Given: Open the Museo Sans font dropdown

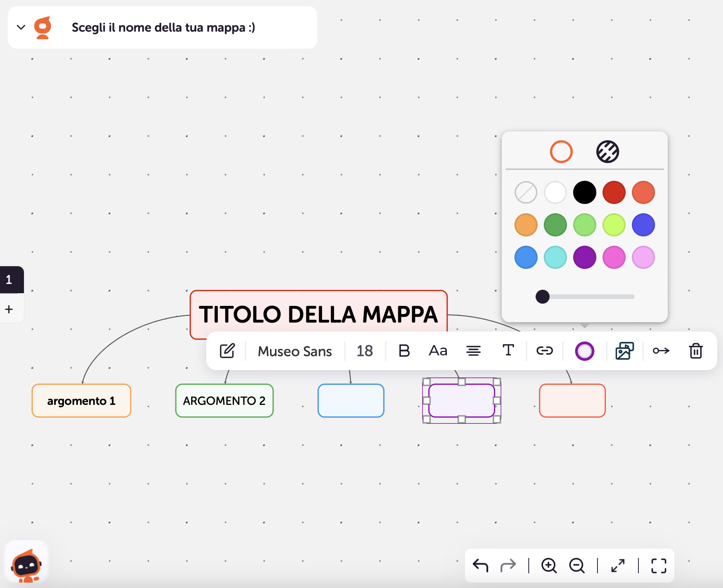Looking at the screenshot, I should click(295, 351).
